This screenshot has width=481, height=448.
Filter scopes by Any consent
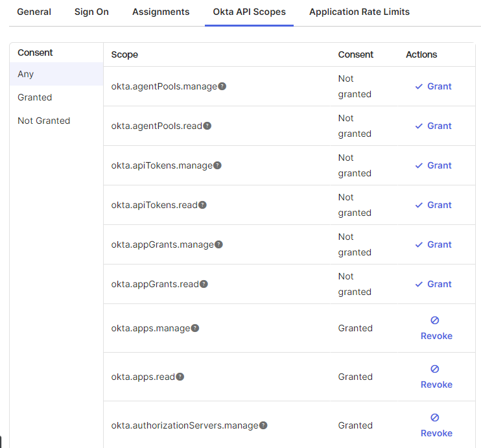point(26,74)
